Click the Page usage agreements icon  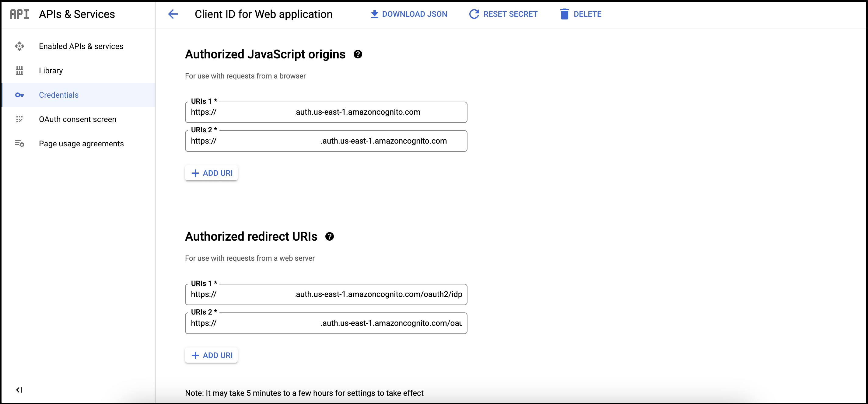[x=19, y=144]
